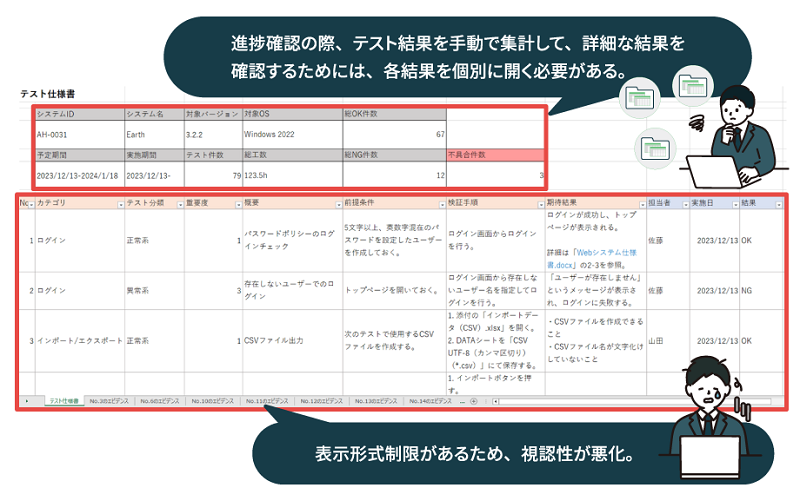Viewport: 800px width, 501px height.
Task: Select row 1's 佐藤 assignee cell
Action: click(668, 240)
